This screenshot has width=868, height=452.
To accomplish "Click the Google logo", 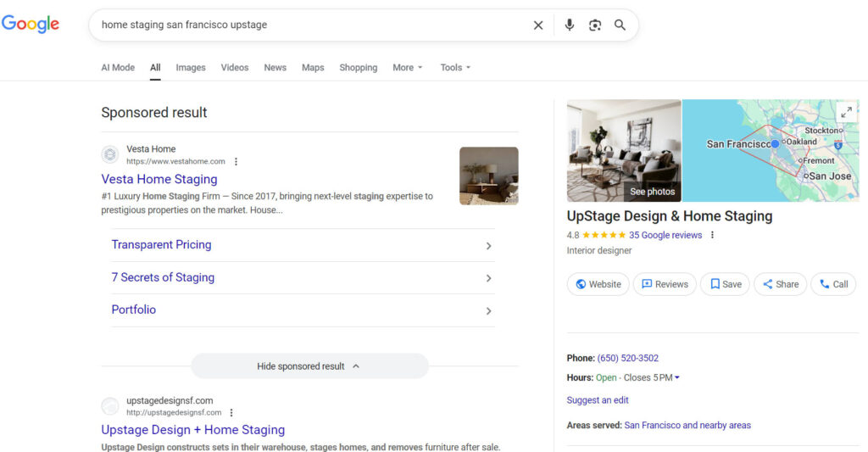I will tap(31, 24).
